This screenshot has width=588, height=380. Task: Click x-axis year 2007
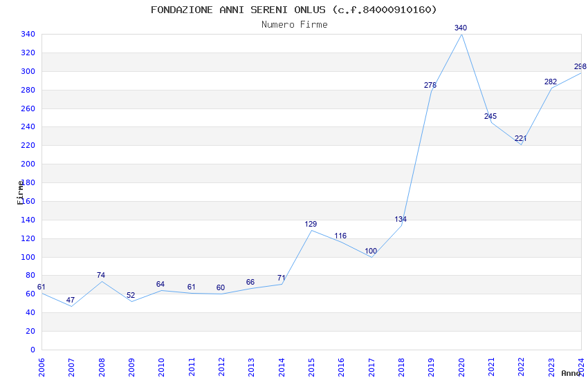(x=71, y=368)
